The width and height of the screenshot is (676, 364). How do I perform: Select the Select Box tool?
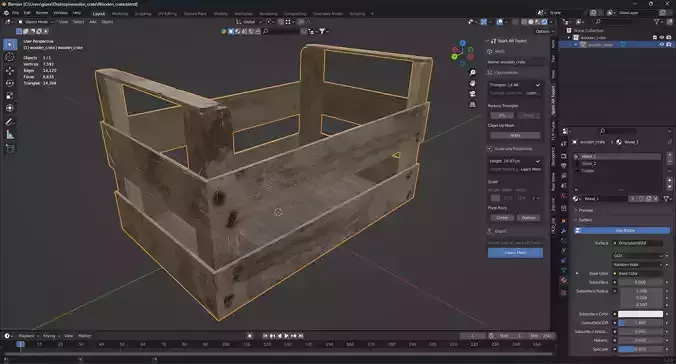(x=10, y=44)
